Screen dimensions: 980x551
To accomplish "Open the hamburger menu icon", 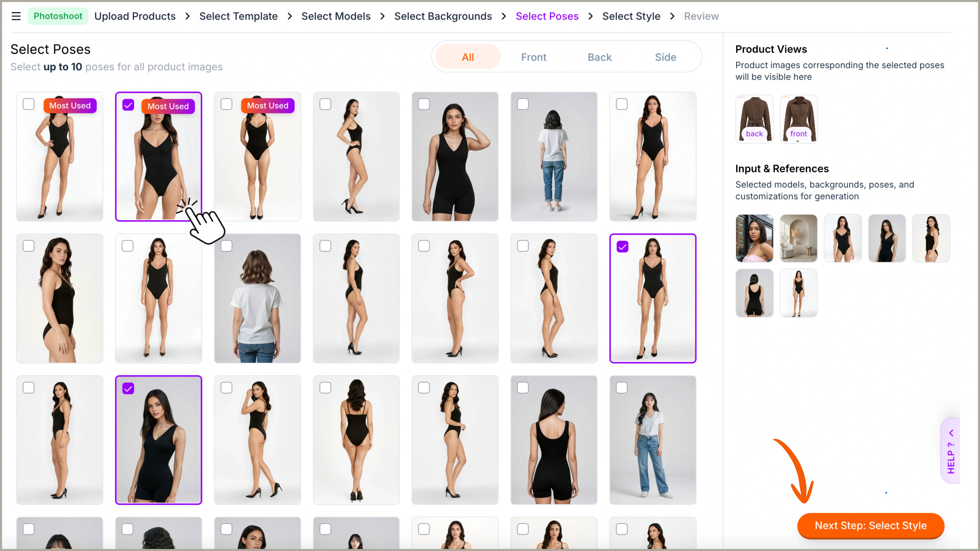I will tap(16, 16).
